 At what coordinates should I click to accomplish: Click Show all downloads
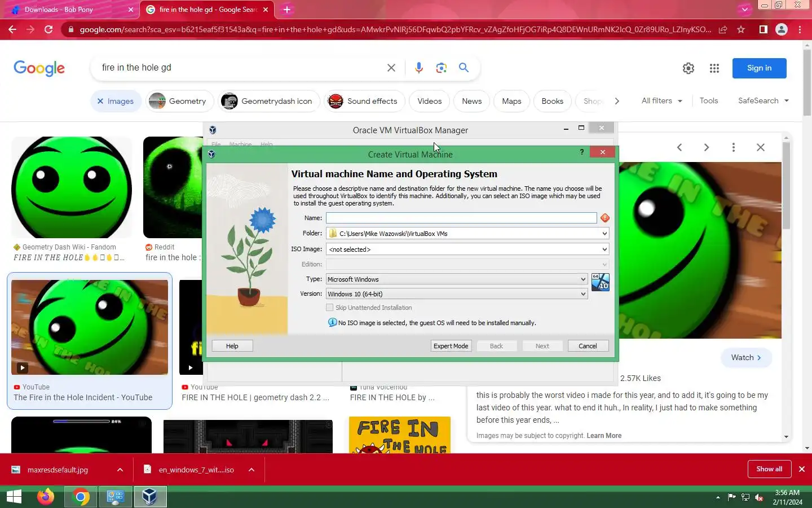point(769,469)
